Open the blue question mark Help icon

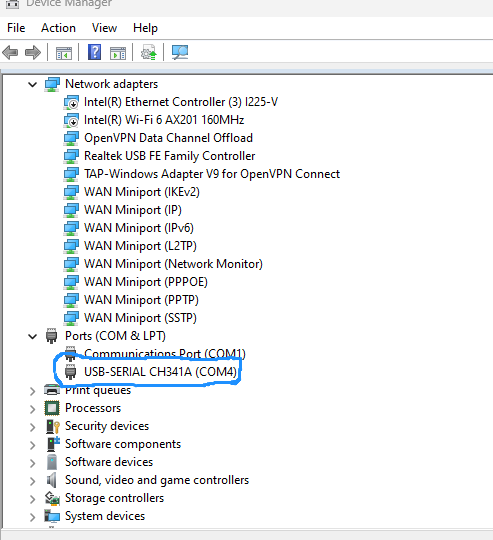point(94,52)
